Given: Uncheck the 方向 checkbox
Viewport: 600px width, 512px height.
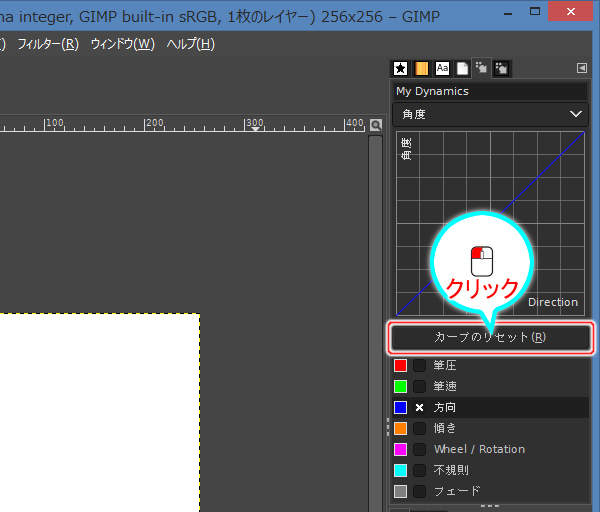Looking at the screenshot, I should (420, 408).
